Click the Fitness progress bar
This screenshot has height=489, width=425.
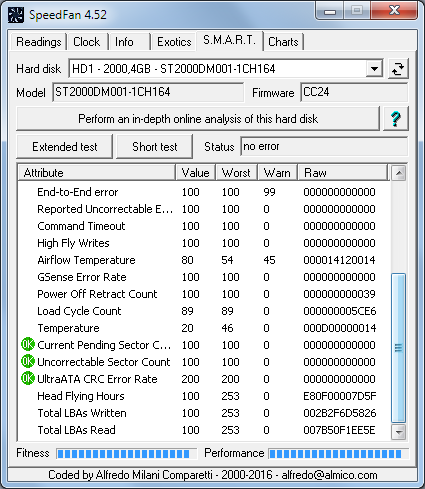127,453
